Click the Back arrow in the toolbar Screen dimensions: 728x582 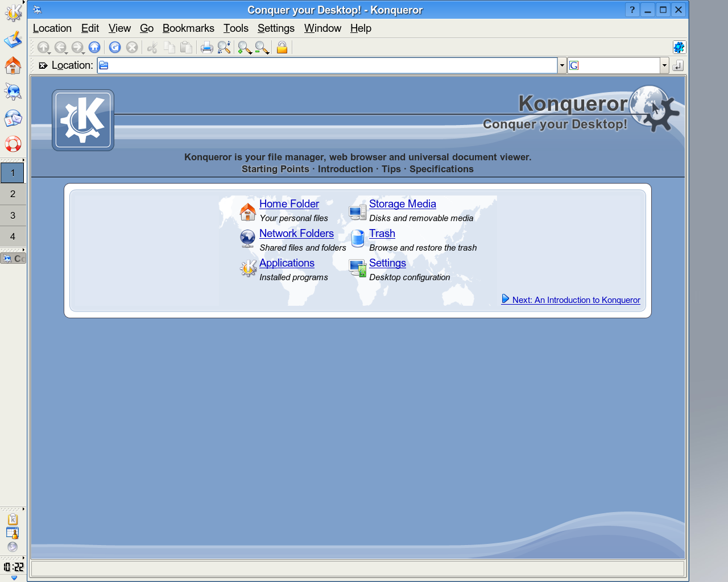[60, 48]
